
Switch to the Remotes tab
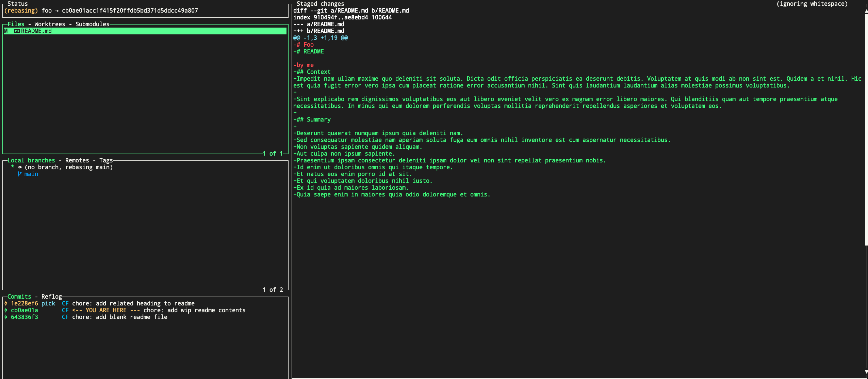pyautogui.click(x=77, y=160)
